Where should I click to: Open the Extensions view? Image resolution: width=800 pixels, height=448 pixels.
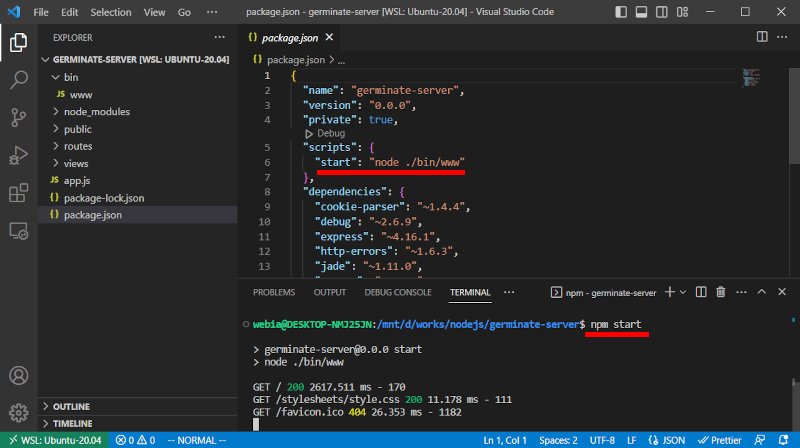click(18, 193)
